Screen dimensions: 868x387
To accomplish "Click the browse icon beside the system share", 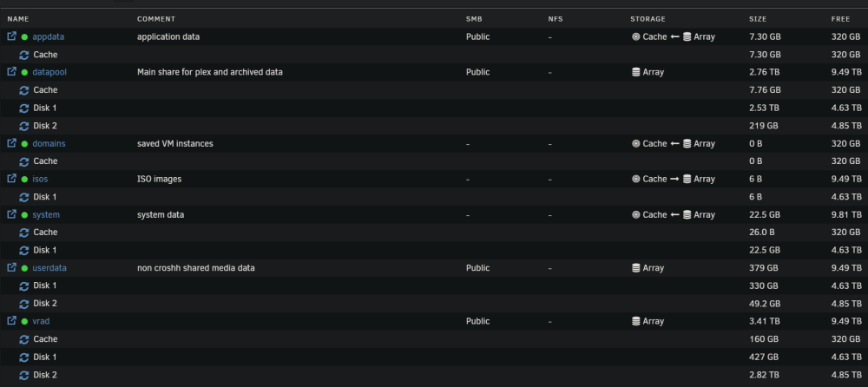I will pyautogui.click(x=11, y=214).
